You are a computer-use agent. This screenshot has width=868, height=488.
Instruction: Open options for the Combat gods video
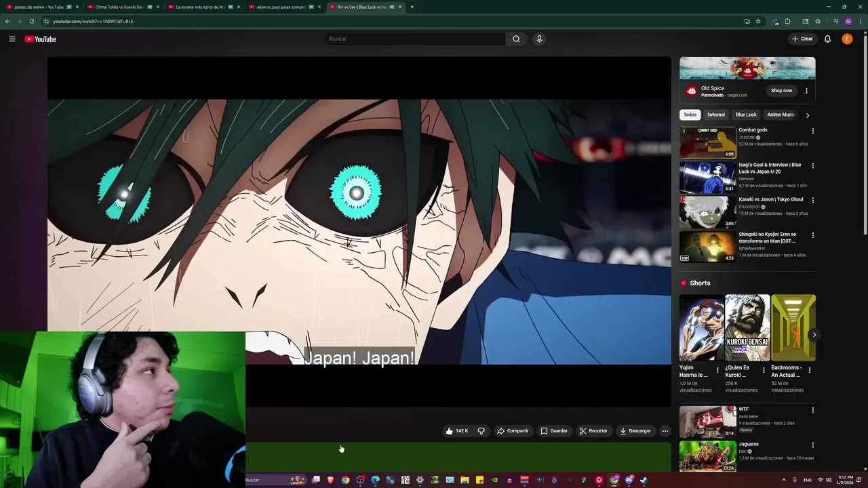812,131
